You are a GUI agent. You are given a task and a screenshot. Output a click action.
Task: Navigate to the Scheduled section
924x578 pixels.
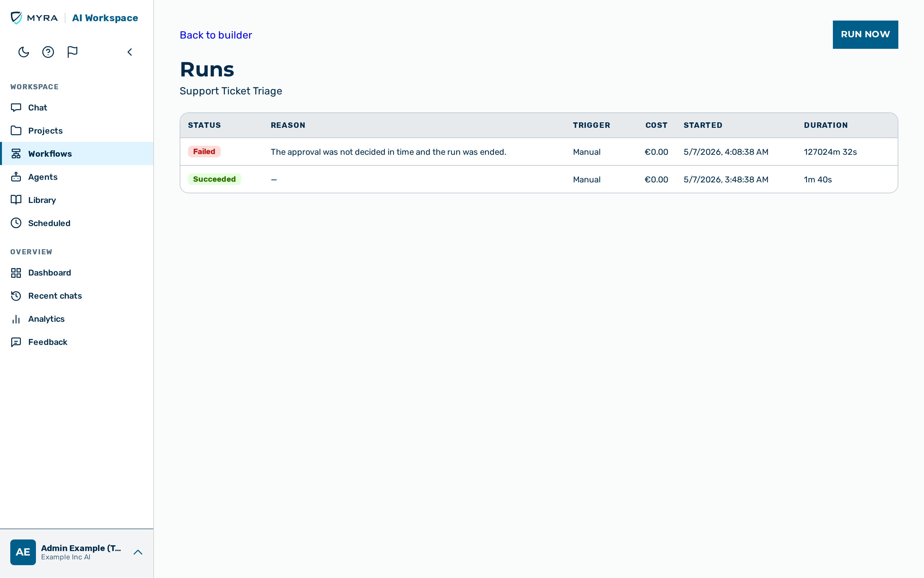click(x=77, y=223)
